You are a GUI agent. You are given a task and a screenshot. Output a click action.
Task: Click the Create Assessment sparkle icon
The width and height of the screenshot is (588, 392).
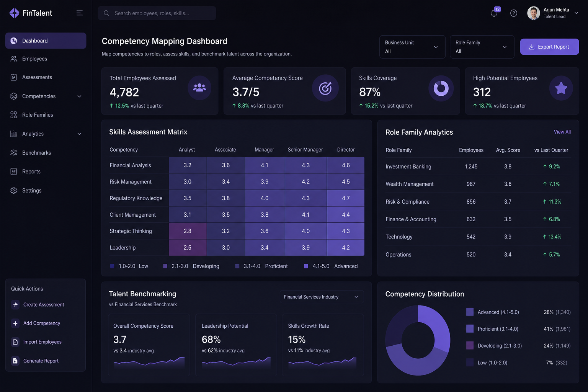tap(15, 305)
